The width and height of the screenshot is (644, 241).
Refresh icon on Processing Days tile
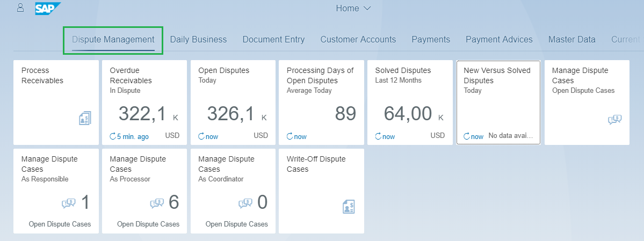click(290, 136)
